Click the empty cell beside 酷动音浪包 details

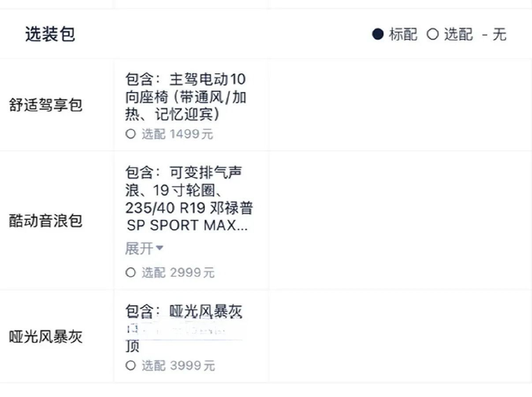[x=400, y=221]
